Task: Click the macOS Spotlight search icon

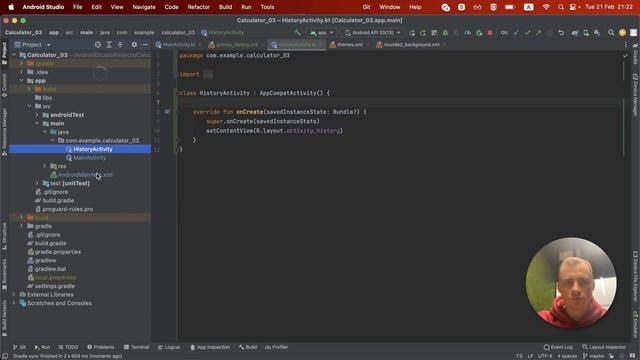Action: (561, 7)
